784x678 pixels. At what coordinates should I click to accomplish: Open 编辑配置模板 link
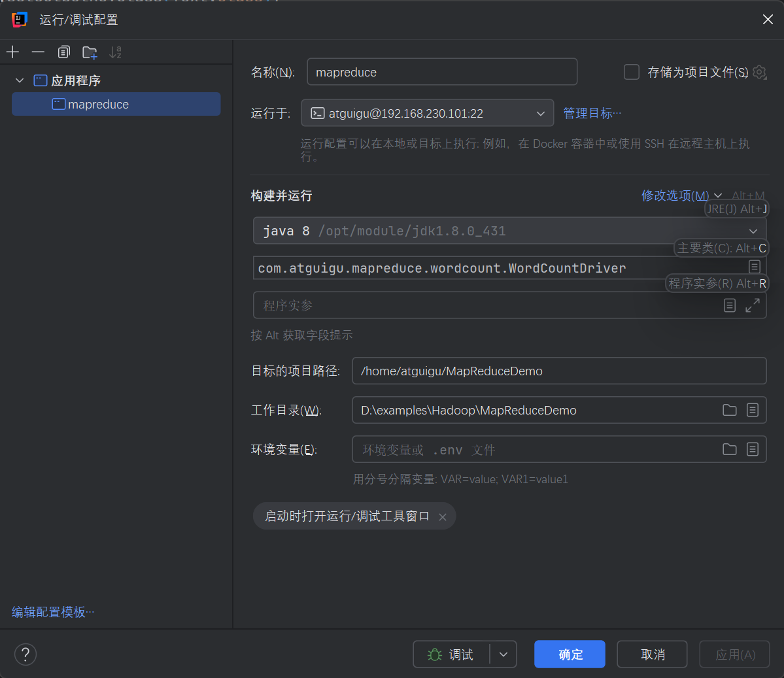click(52, 611)
